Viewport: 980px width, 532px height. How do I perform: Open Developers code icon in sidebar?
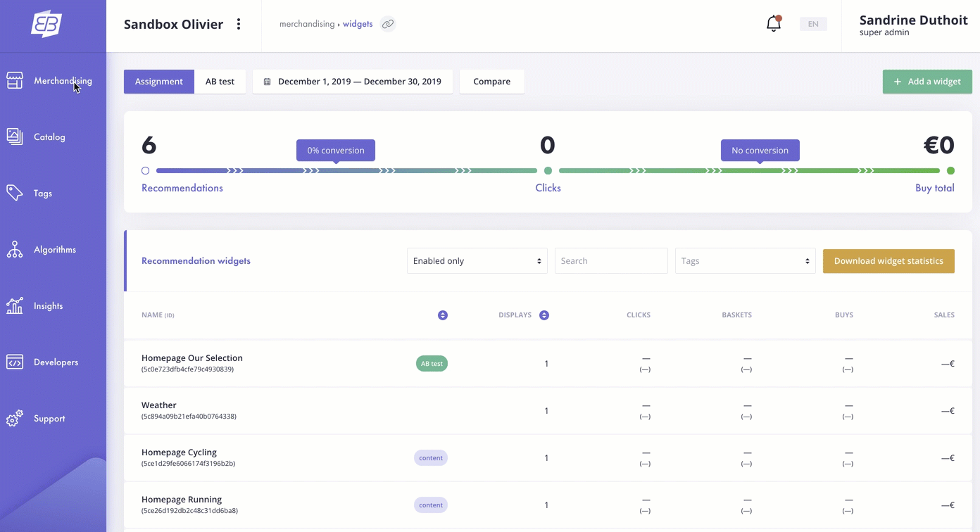[15, 362]
